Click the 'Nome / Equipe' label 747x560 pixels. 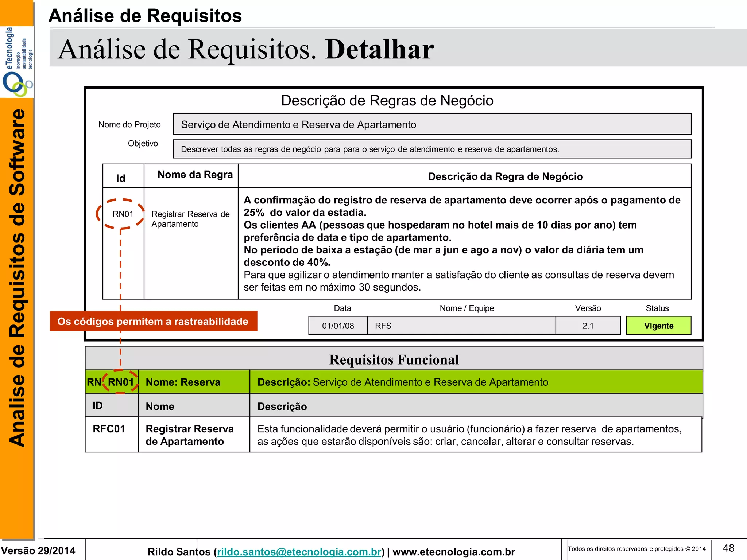point(467,308)
